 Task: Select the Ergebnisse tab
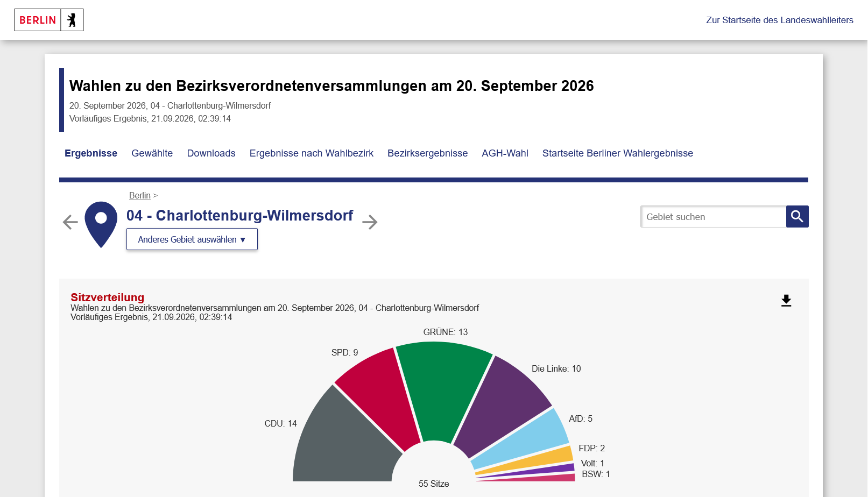(91, 153)
